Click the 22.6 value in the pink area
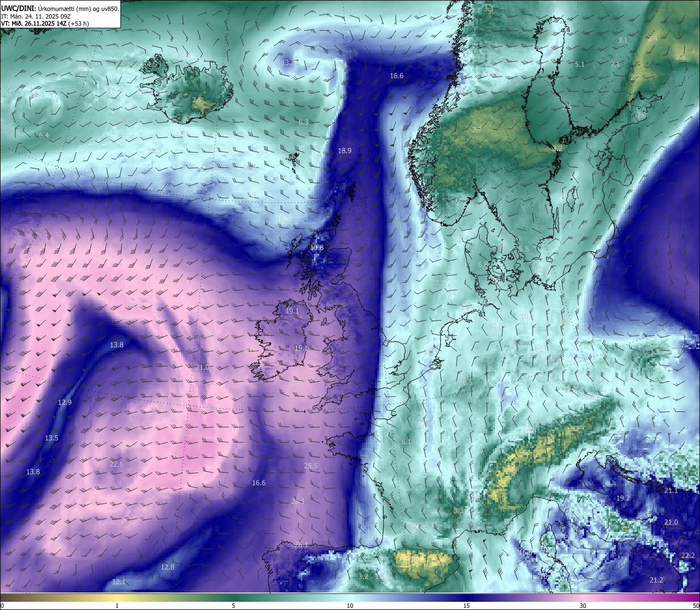This screenshot has width=700, height=610. point(116,464)
